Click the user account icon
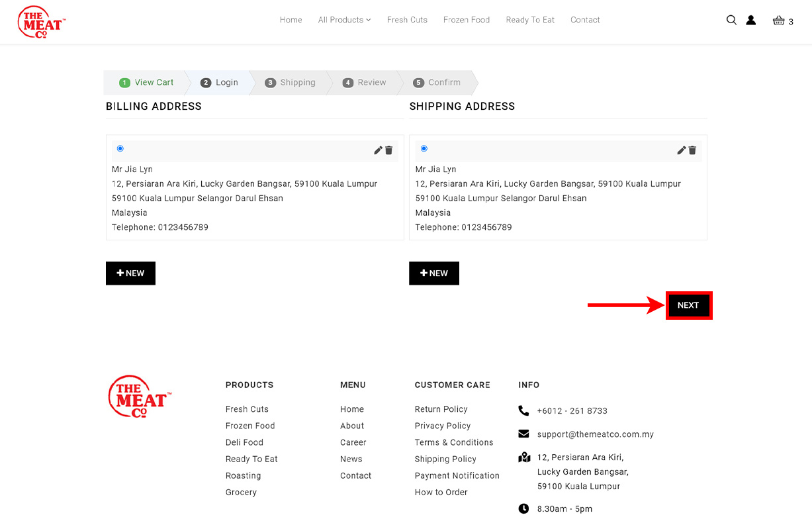 751,20
